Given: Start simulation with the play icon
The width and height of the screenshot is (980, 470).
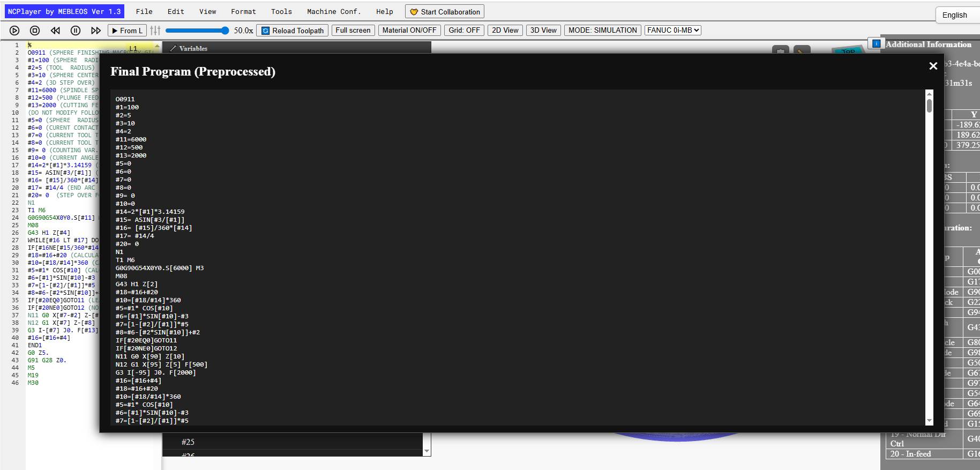Looking at the screenshot, I should (14, 31).
